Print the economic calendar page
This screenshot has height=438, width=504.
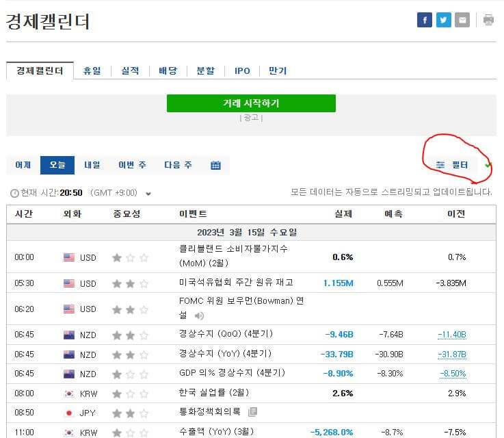[488, 20]
